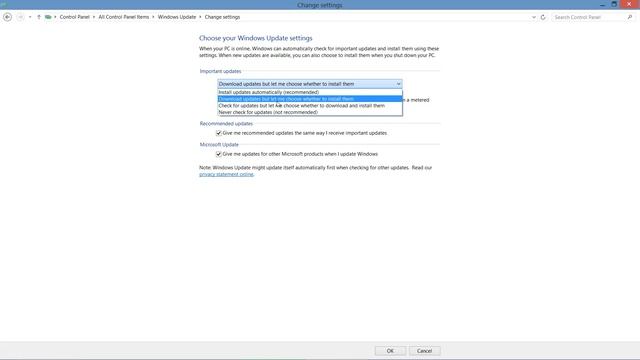Screen dimensions: 640x360
Task: Open the privacy statement online link
Action: pyautogui.click(x=226, y=174)
